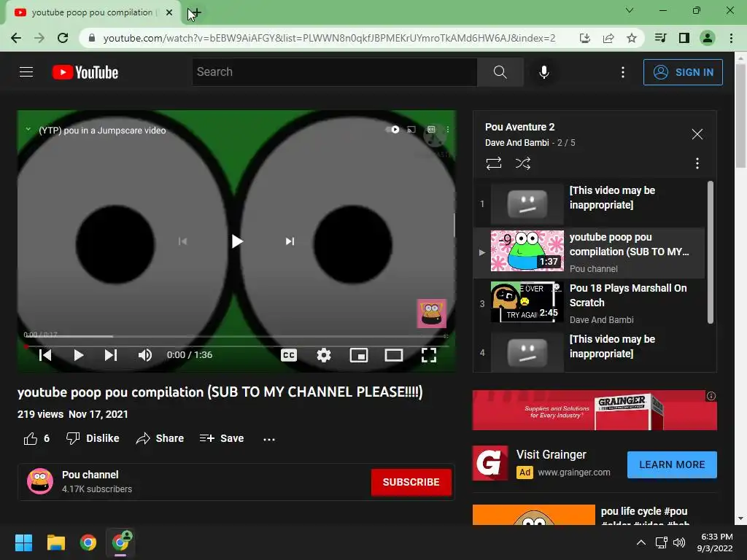The image size is (747, 560).
Task: Open tab search chevron in title bar
Action: 630,10
